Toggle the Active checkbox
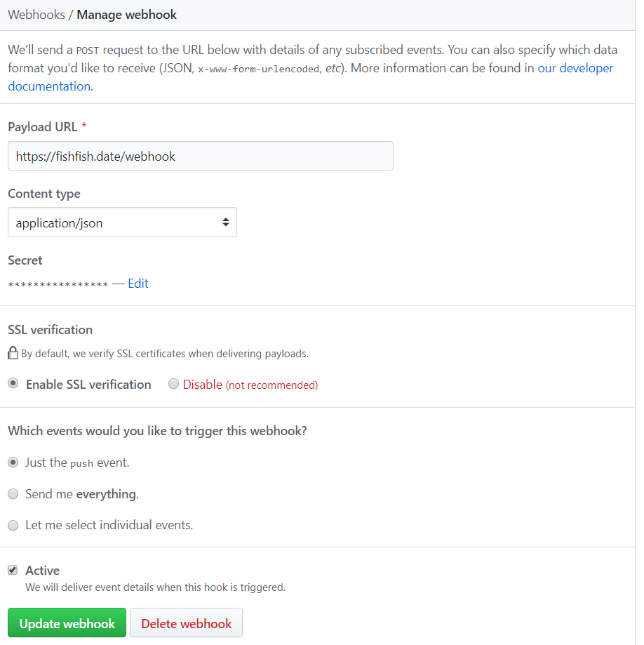Viewport: 644px width, 645px height. [13, 570]
